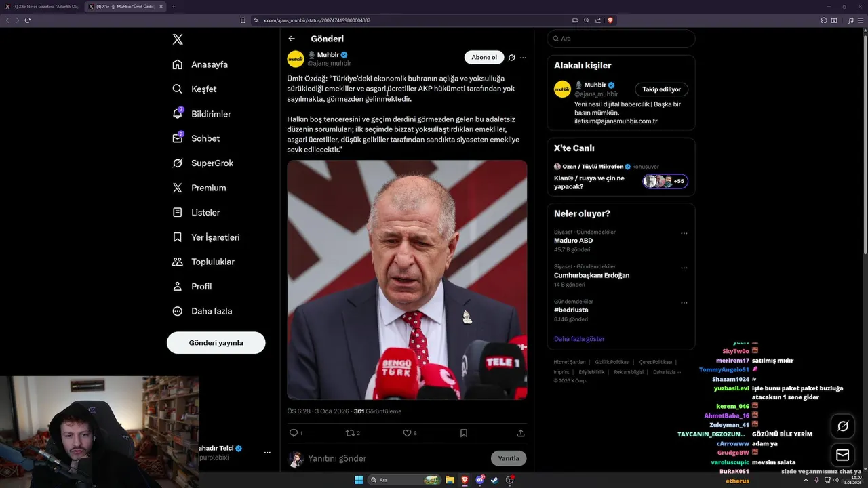This screenshot has height=488, width=868.
Task: Open the post's three-dot options menu
Action: coord(523,58)
